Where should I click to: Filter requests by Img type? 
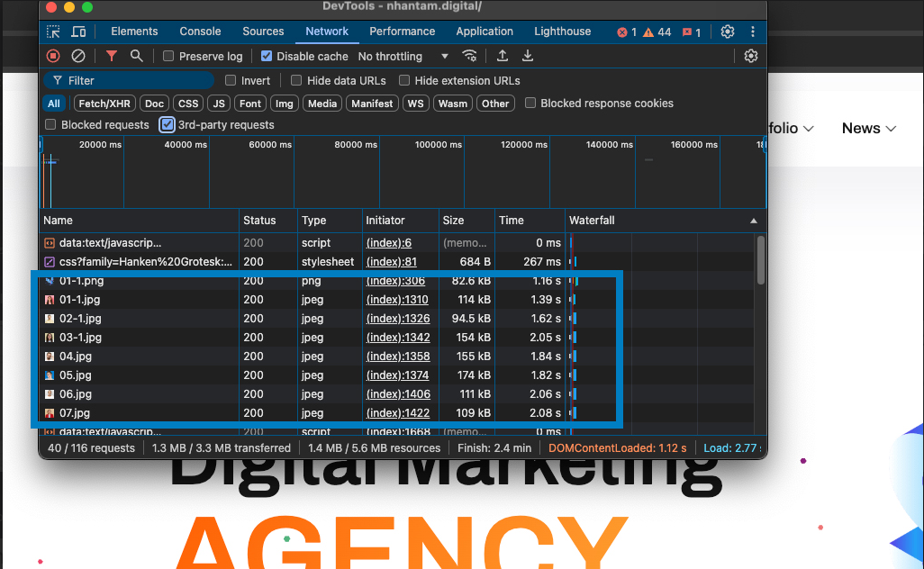(284, 104)
